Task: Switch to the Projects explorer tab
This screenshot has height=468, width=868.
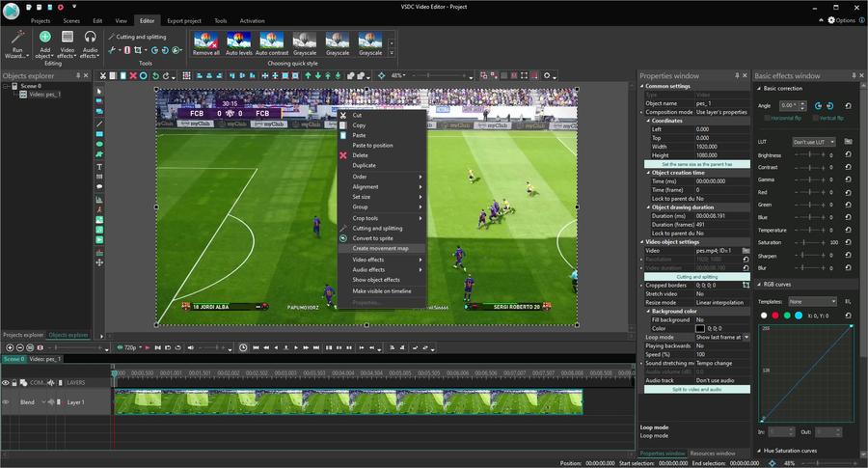Action: (23, 335)
